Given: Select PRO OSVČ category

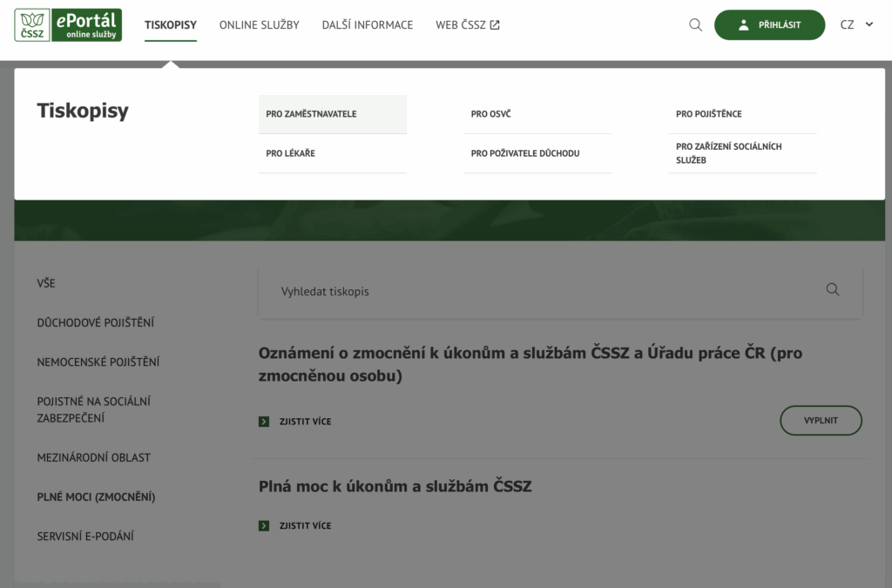Looking at the screenshot, I should pos(490,114).
